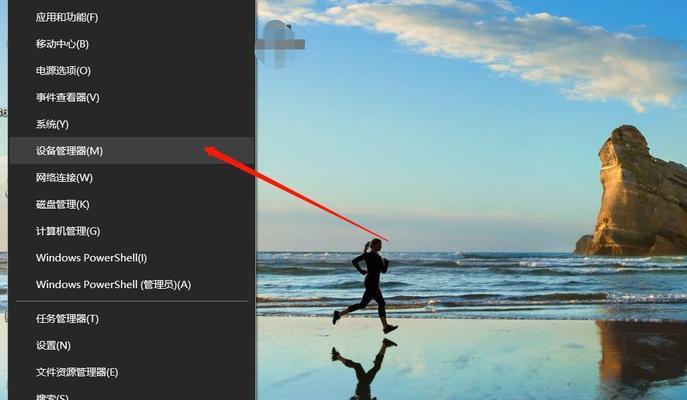Viewport: 687px width, 400px height.
Task: Open 应用和功能(F) from the menu
Action: pos(131,18)
